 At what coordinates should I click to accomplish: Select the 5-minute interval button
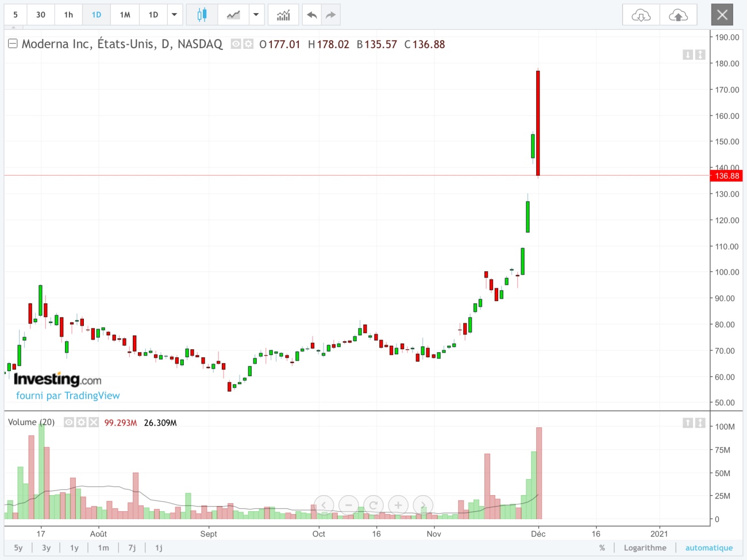(16, 15)
